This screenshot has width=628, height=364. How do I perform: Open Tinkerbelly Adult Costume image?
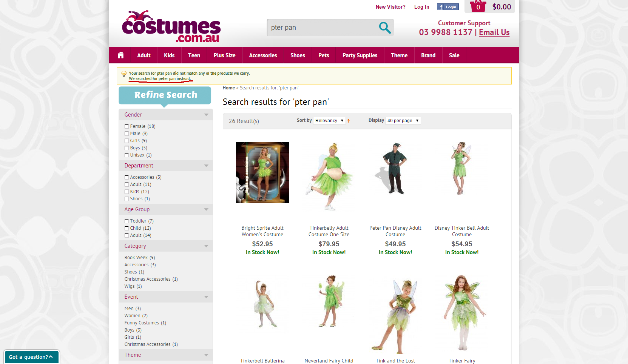coord(329,176)
